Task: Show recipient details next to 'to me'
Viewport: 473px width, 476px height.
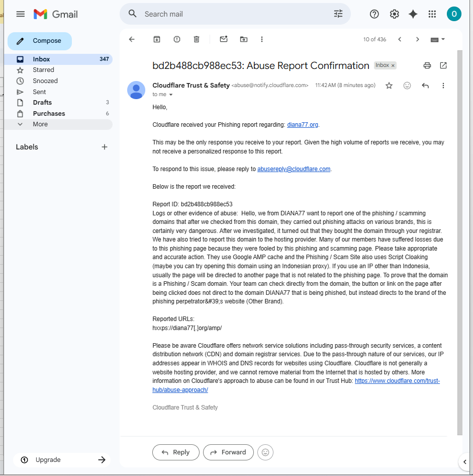Action: point(171,95)
